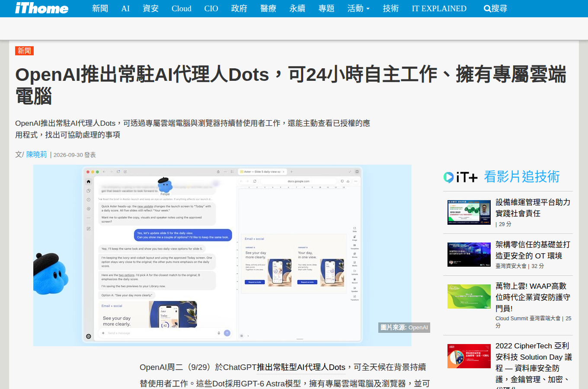Open video 架構零信任的基礎並打造更安全的 OT 環境
The width and height of the screenshot is (588, 389).
click(533, 250)
